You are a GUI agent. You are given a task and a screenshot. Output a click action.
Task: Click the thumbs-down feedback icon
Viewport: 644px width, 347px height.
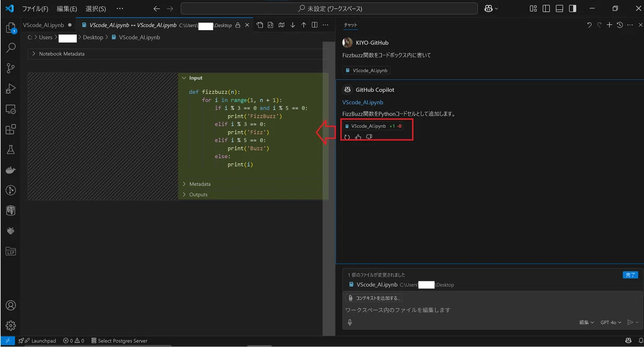coord(369,137)
